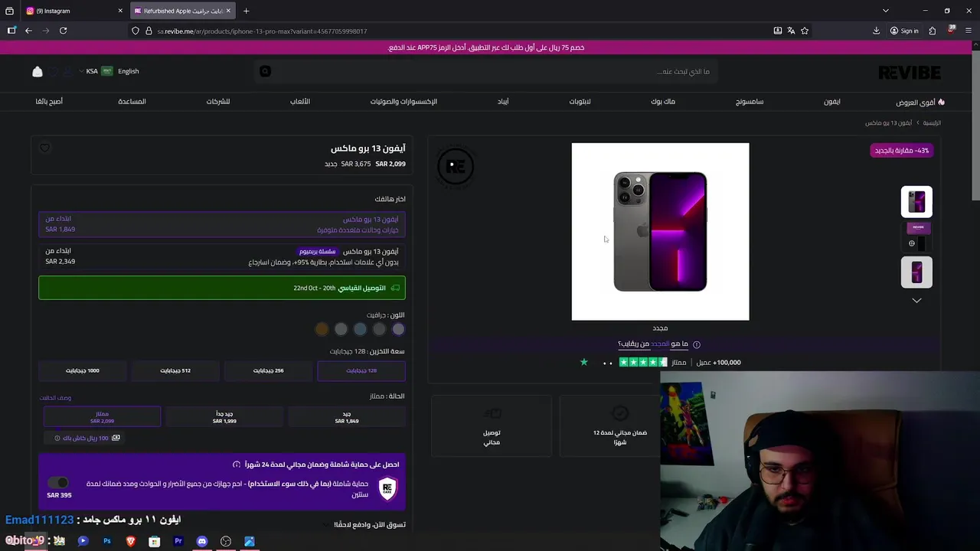Click the site security shield icon in the address bar

click(136, 31)
